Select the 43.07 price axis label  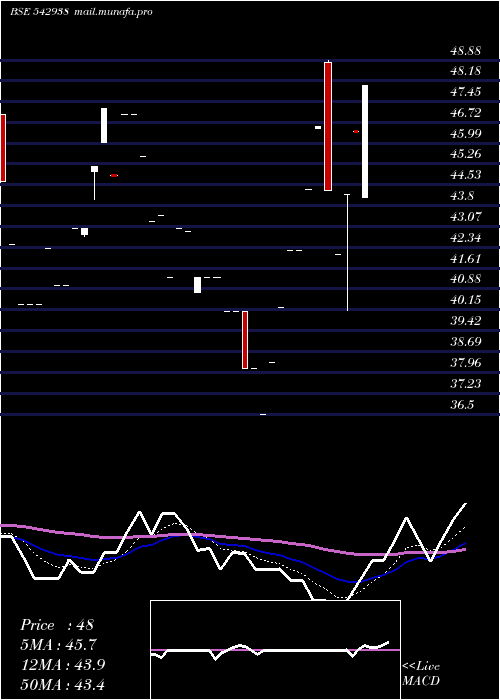(x=466, y=217)
